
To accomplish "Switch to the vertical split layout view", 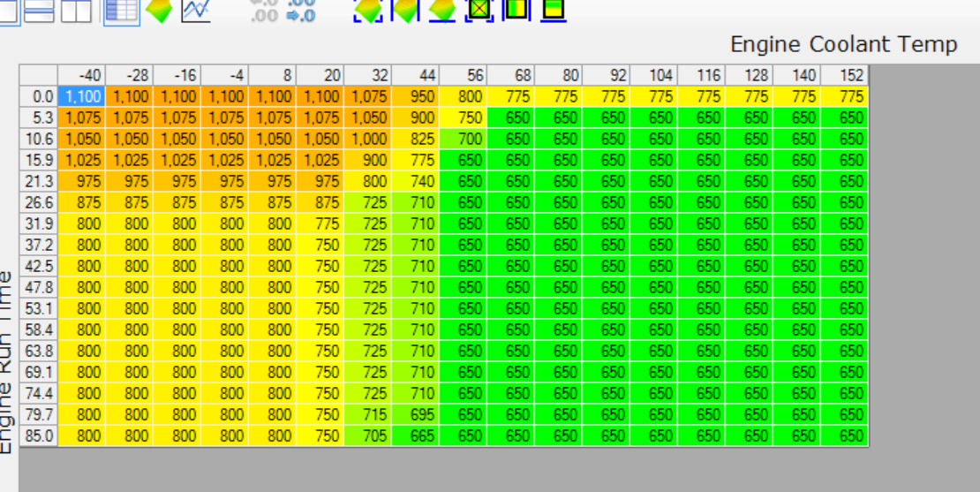I will (77, 10).
